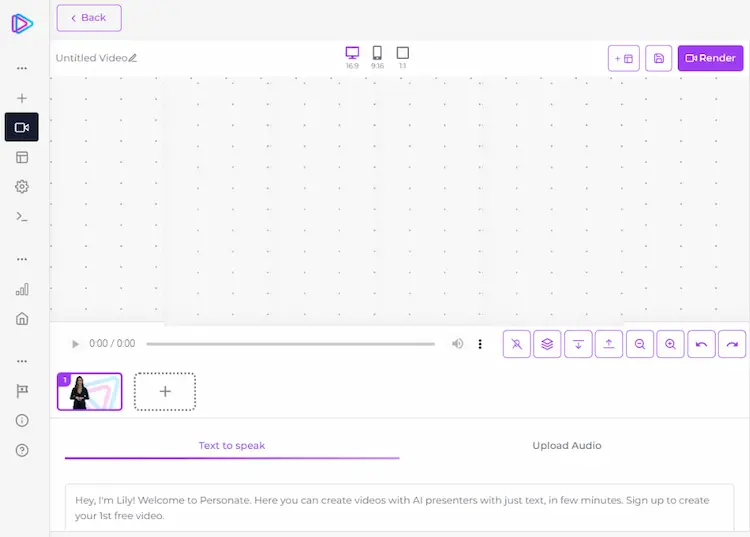Switch to the Upload Audio tab
Screen dimensions: 750x537
567,446
